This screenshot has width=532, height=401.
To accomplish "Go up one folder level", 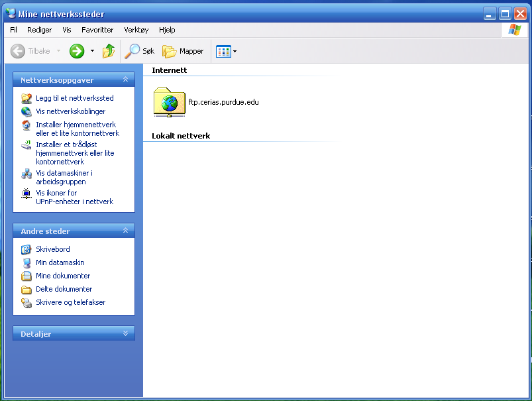I will click(x=109, y=51).
